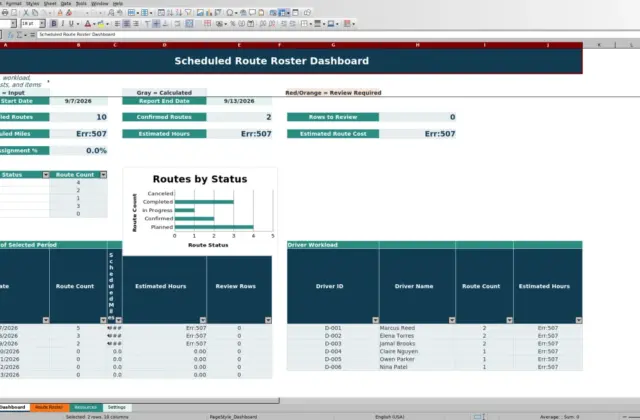Click the Dashboard sheet tab
The width and height of the screenshot is (640, 420).
[13, 407]
